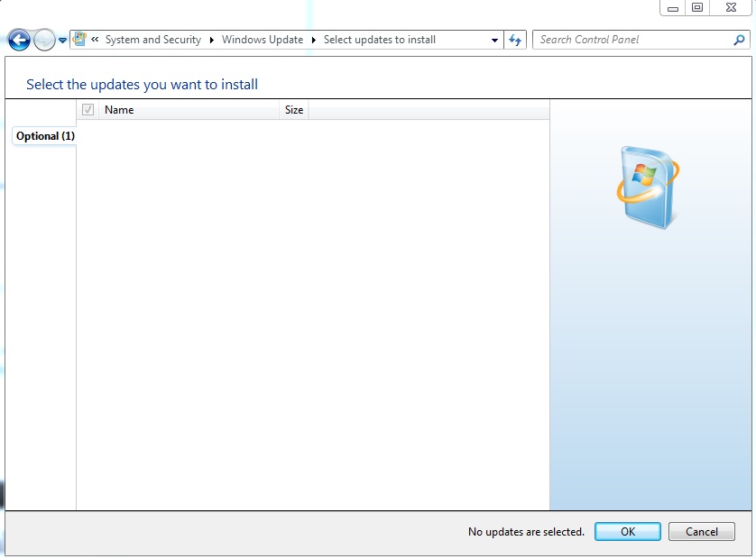This screenshot has height=559, width=756.
Task: Click the OK button
Action: (627, 532)
